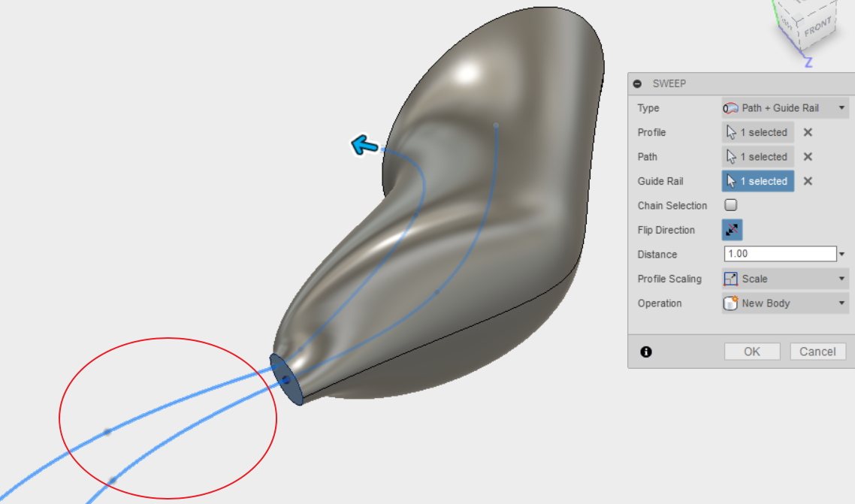
Task: Collapse the SWEEP dialog with minus icon
Action: click(637, 84)
